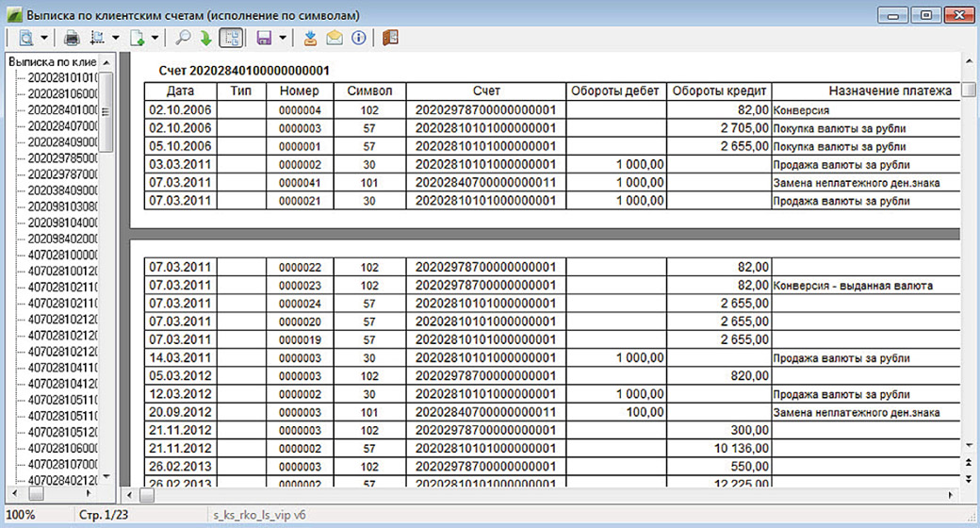
Task: Open search with the magnifying glass icon
Action: (x=183, y=38)
